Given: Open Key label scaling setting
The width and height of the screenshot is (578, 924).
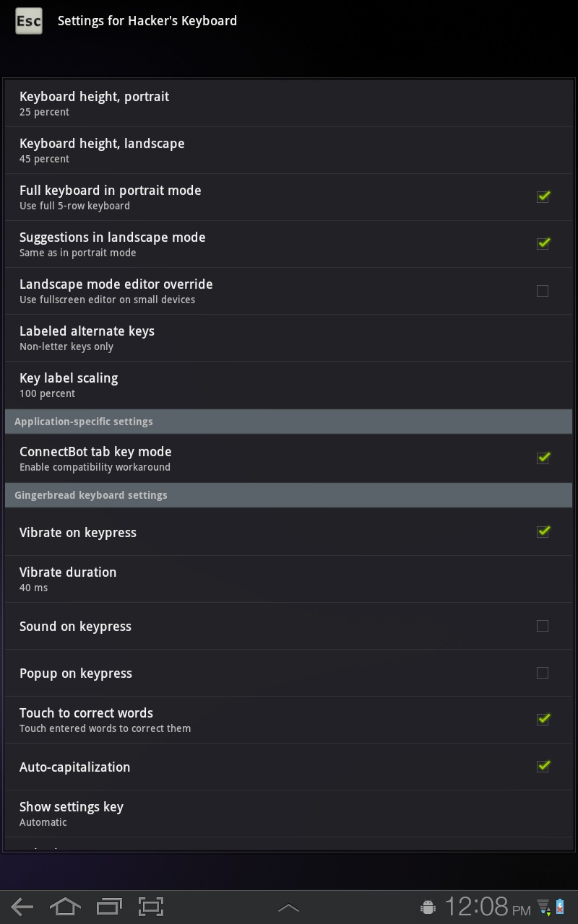Looking at the screenshot, I should (x=288, y=385).
